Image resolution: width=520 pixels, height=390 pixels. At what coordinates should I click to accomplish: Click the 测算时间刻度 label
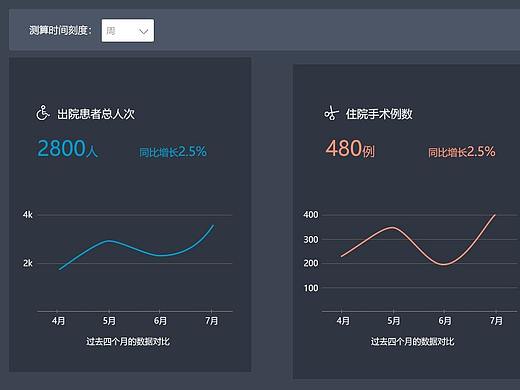pos(60,31)
